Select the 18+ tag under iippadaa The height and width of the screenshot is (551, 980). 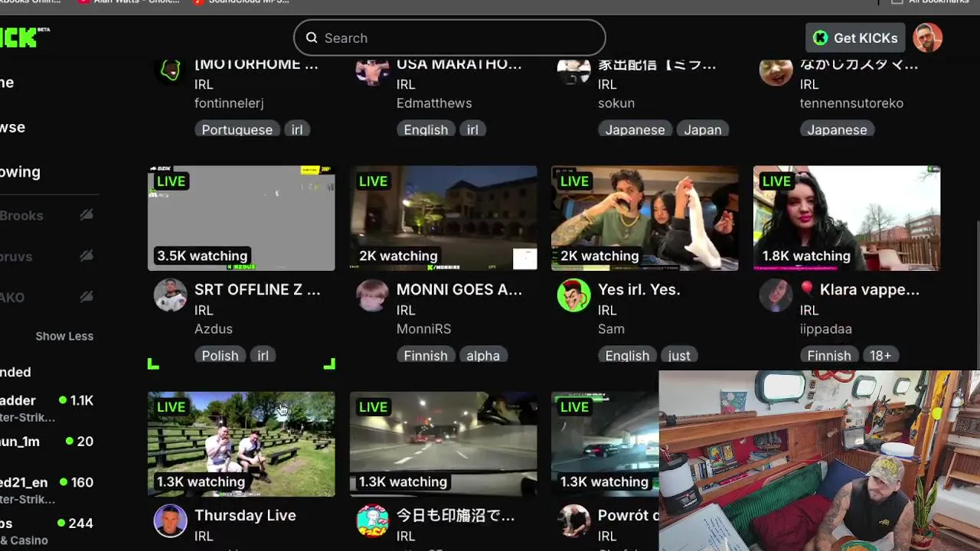(x=880, y=355)
